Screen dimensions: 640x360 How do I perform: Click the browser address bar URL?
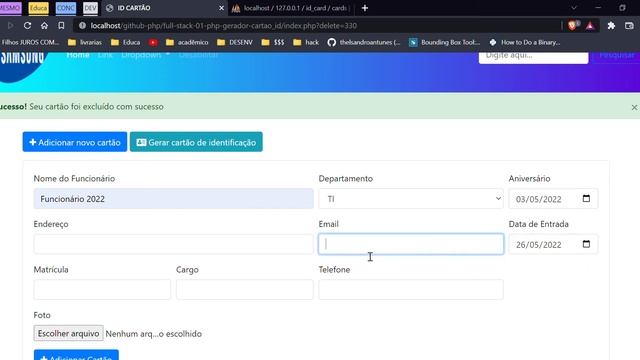coord(224,26)
